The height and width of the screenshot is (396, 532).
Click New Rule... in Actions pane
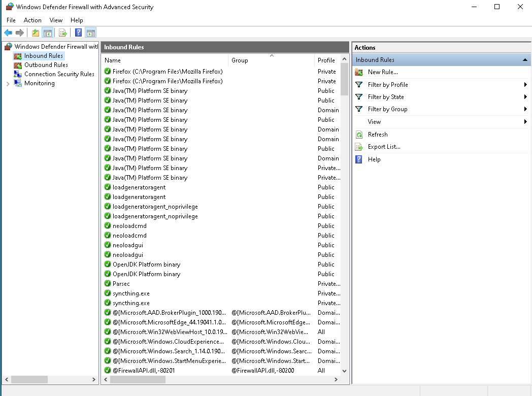tap(383, 72)
